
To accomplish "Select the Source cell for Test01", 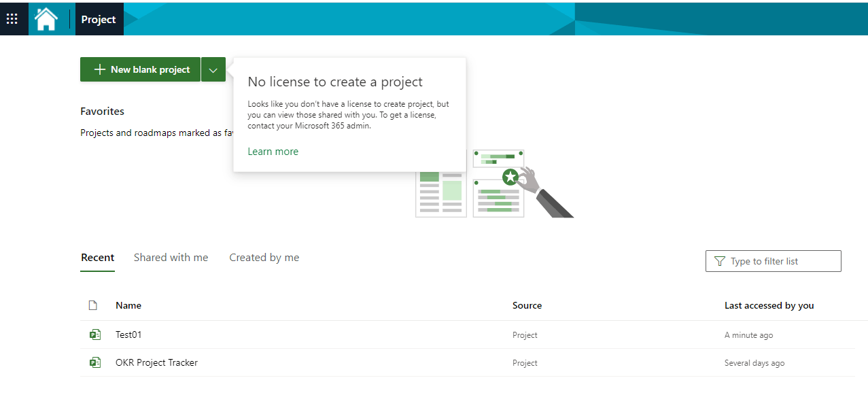I will [525, 335].
